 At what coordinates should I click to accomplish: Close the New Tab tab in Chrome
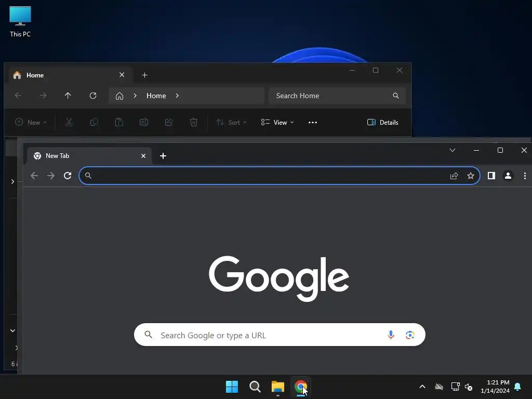coord(143,156)
